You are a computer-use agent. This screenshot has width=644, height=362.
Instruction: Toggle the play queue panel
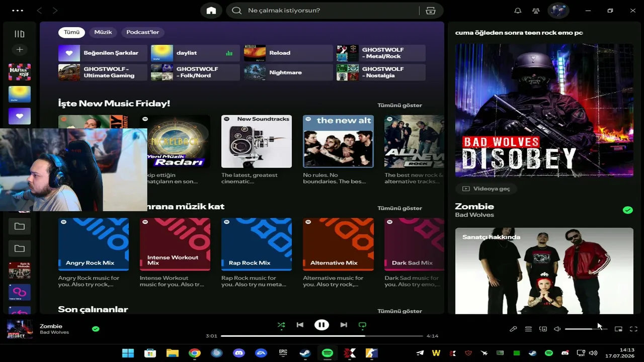tap(528, 329)
